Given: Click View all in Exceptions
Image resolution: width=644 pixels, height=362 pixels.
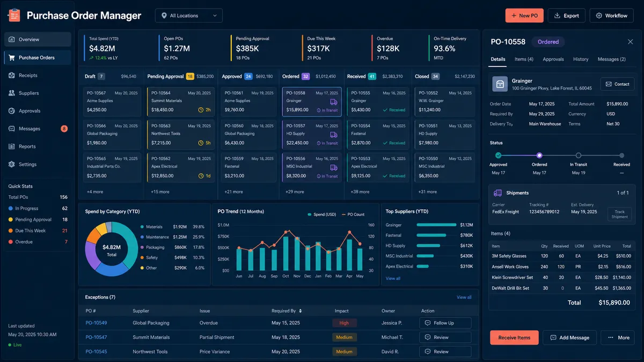Looking at the screenshot, I should point(464,297).
